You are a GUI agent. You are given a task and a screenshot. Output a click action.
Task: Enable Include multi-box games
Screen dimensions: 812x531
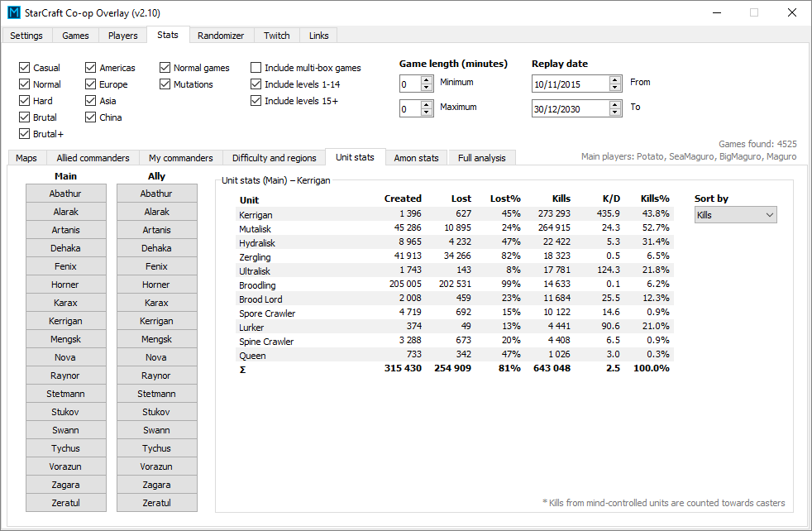point(256,68)
